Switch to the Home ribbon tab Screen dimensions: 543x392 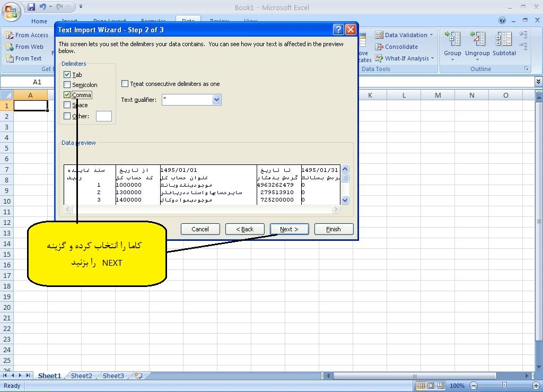click(39, 21)
